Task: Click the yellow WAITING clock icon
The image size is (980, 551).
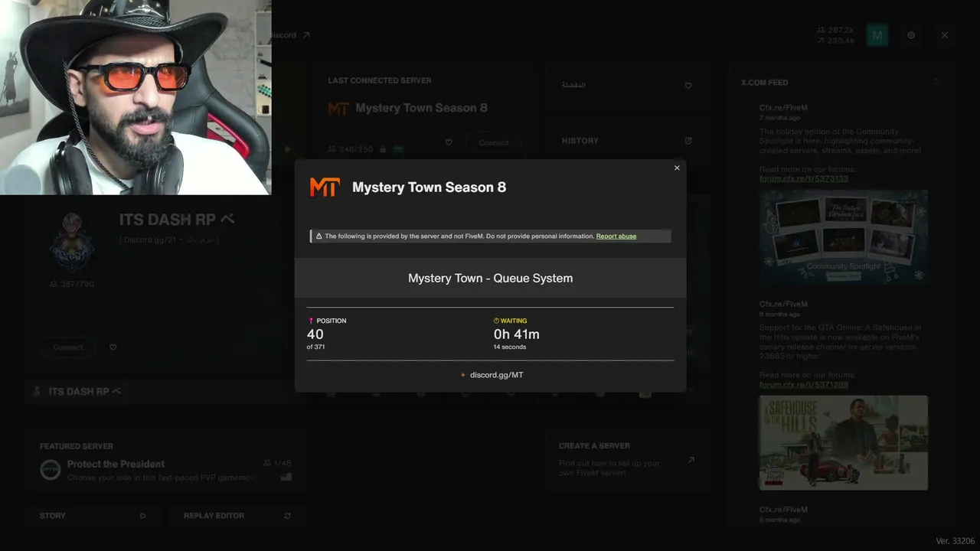Action: 496,321
